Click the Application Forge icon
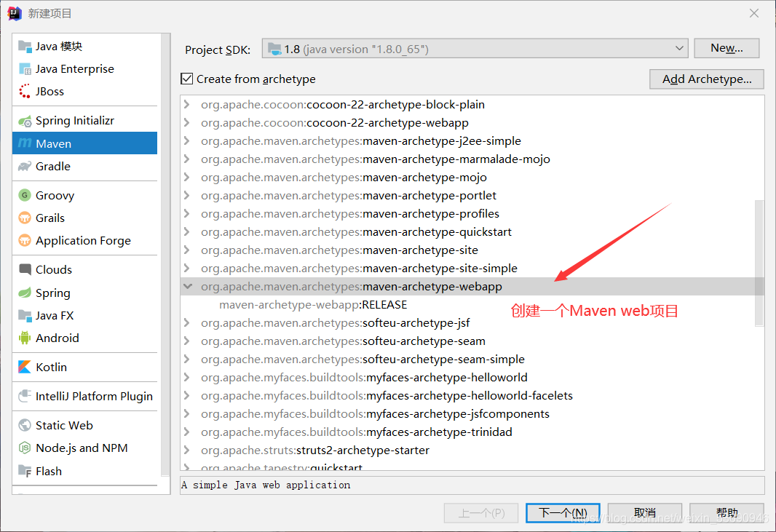Image resolution: width=776 pixels, height=532 pixels. pyautogui.click(x=25, y=240)
